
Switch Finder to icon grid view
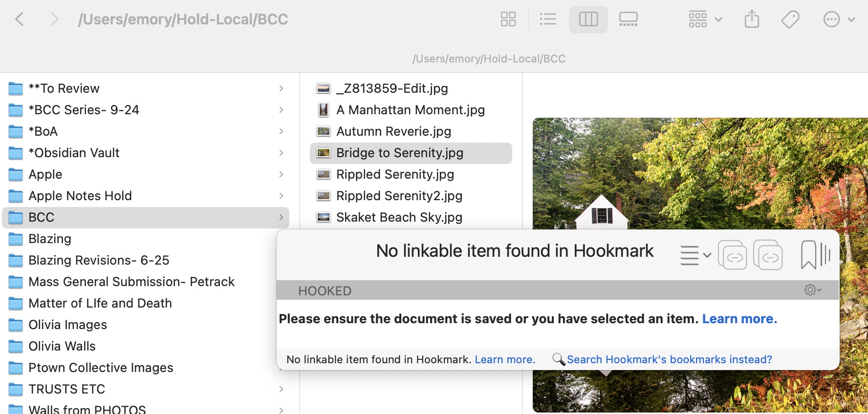[x=508, y=20]
